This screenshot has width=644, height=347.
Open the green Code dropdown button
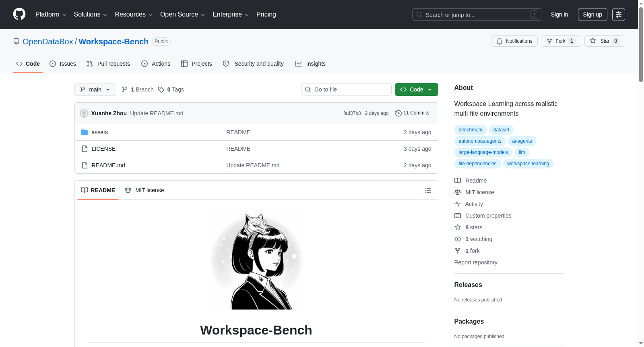tap(417, 89)
